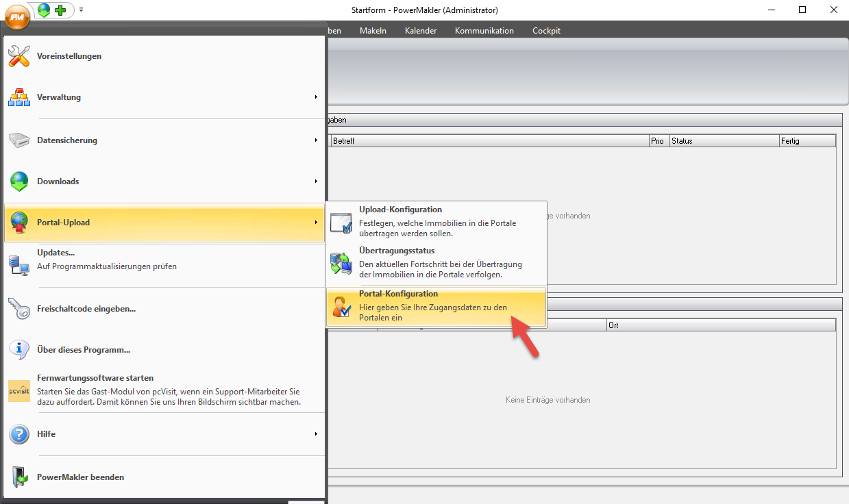Viewport: 849px width, 504px height.
Task: Sort by the Prio column header
Action: (659, 141)
